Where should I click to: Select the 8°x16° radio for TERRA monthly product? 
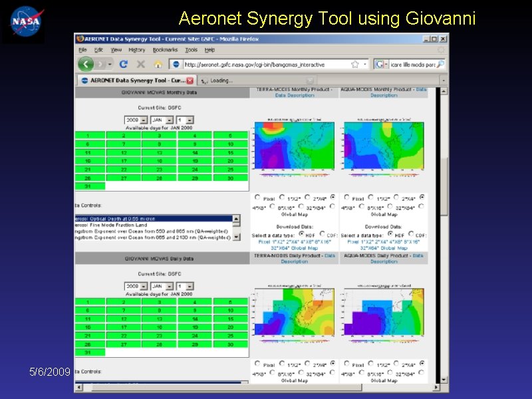pos(272,206)
